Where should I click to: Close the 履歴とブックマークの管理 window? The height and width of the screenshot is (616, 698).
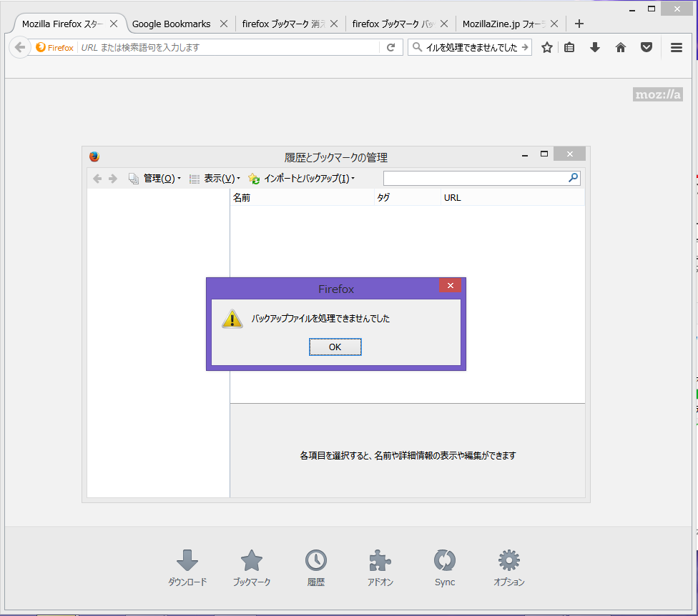[x=570, y=154]
